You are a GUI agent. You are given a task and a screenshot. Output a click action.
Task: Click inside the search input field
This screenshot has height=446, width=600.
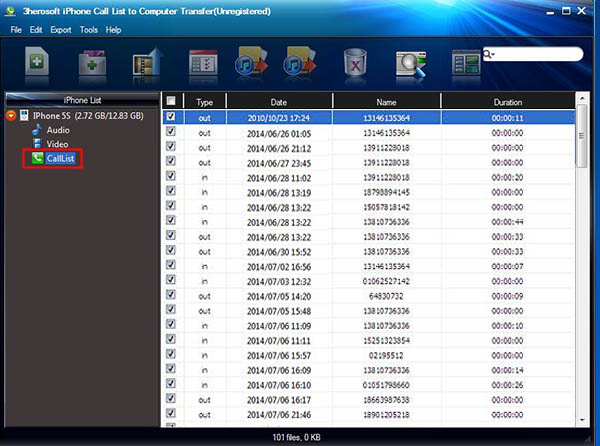535,54
